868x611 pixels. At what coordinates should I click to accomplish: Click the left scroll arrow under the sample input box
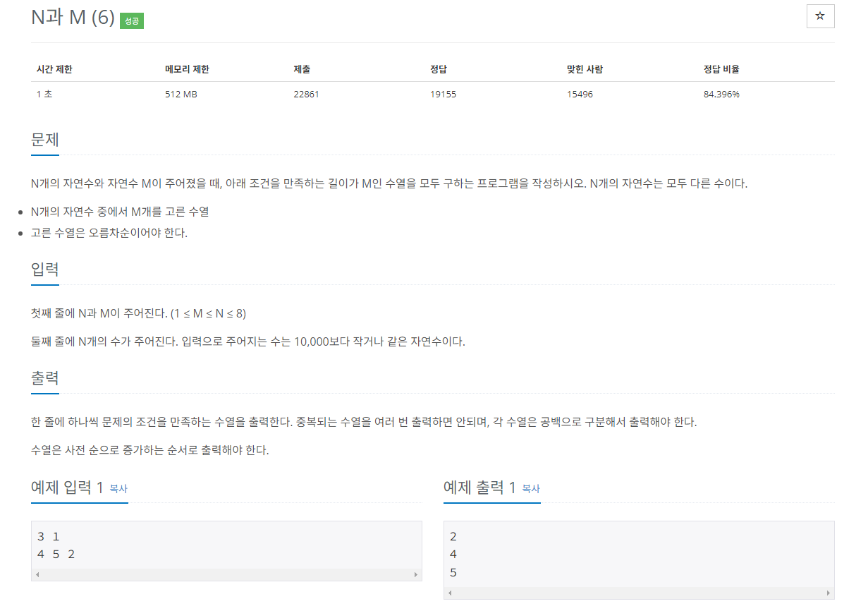[36, 574]
